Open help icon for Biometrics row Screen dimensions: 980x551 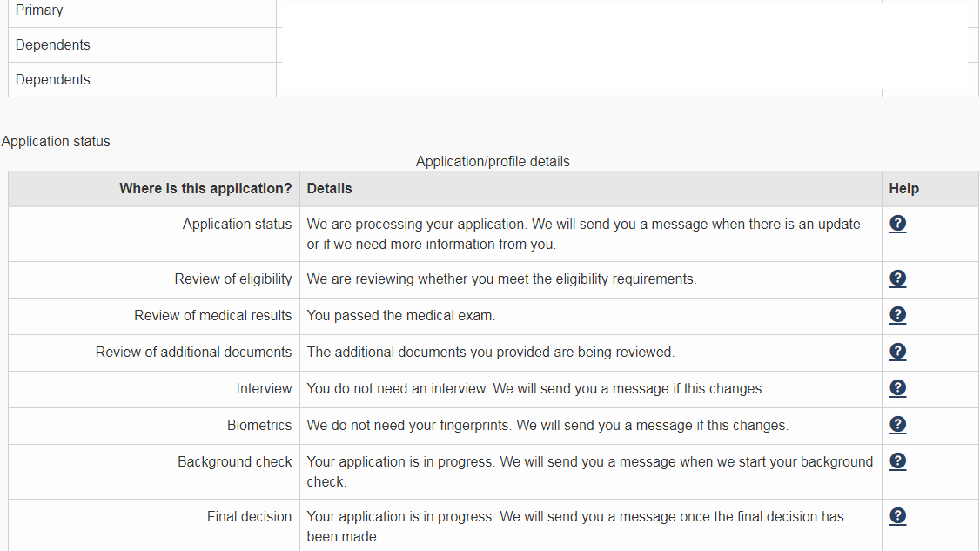point(897,425)
